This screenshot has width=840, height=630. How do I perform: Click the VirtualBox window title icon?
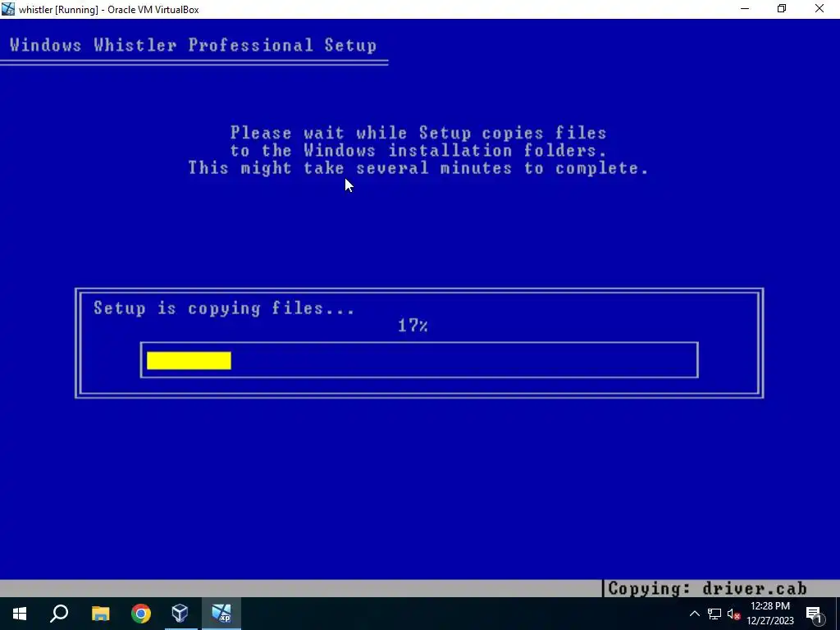pos(8,9)
